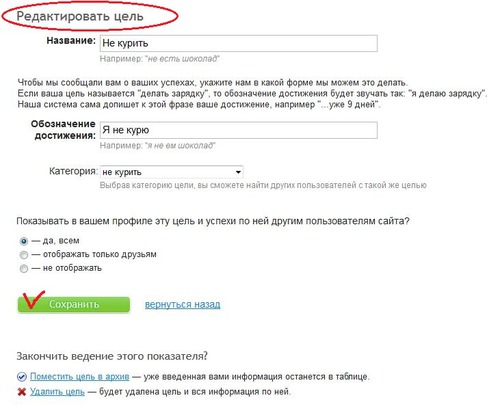
Task: Click the green Сохранить button
Action: click(x=74, y=304)
